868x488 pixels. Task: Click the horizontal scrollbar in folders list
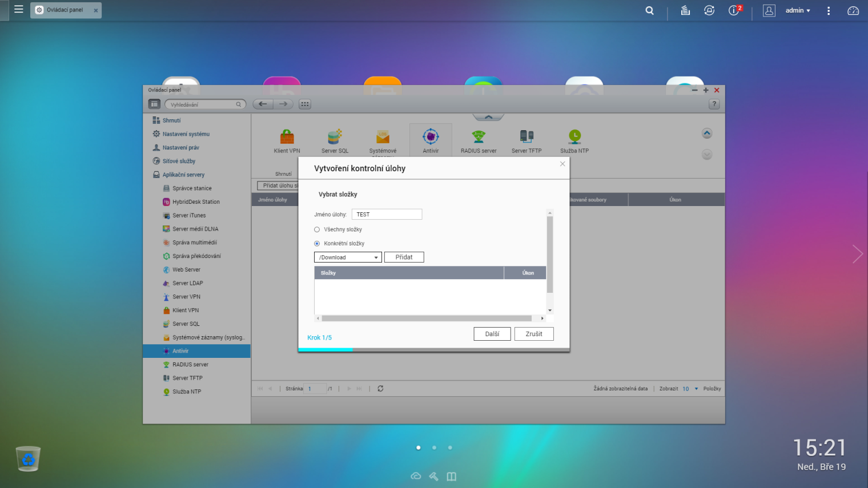click(426, 318)
